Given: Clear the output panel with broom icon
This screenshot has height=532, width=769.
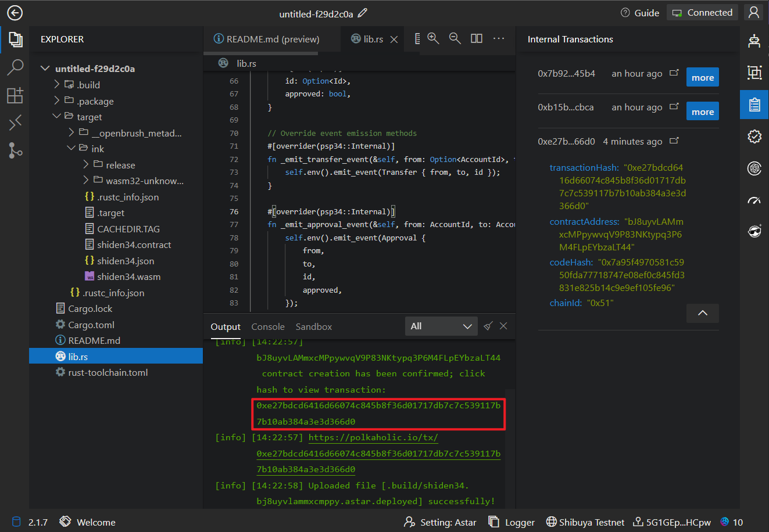Looking at the screenshot, I should click(488, 326).
